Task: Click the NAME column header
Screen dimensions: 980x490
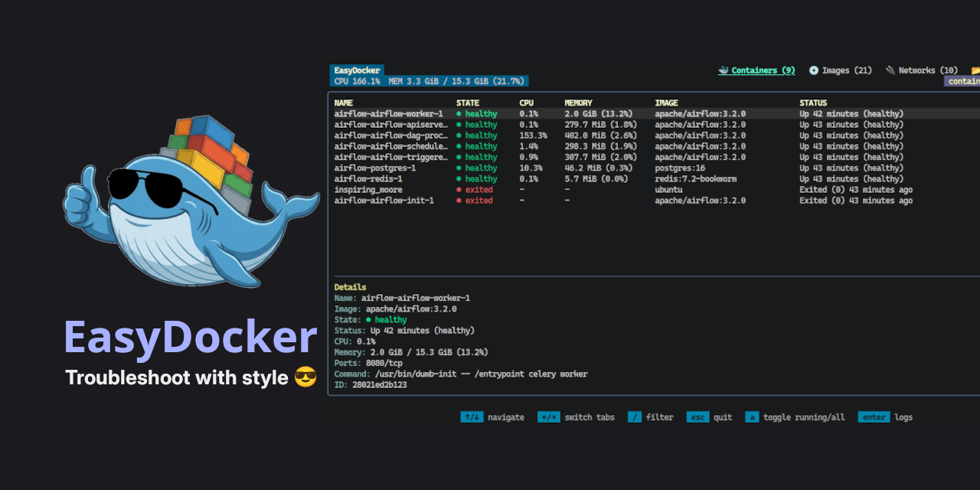Action: pos(344,103)
